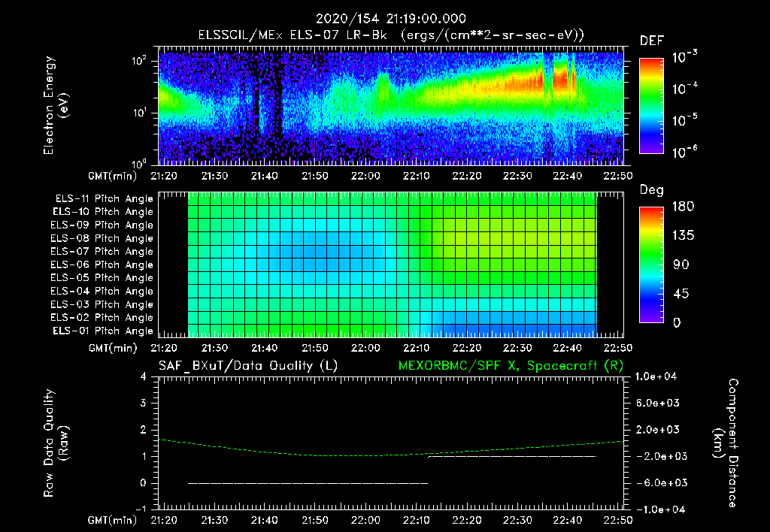Click the ELS-05 Pitch Angle row label
Screen dimensions: 770x532
(102, 278)
